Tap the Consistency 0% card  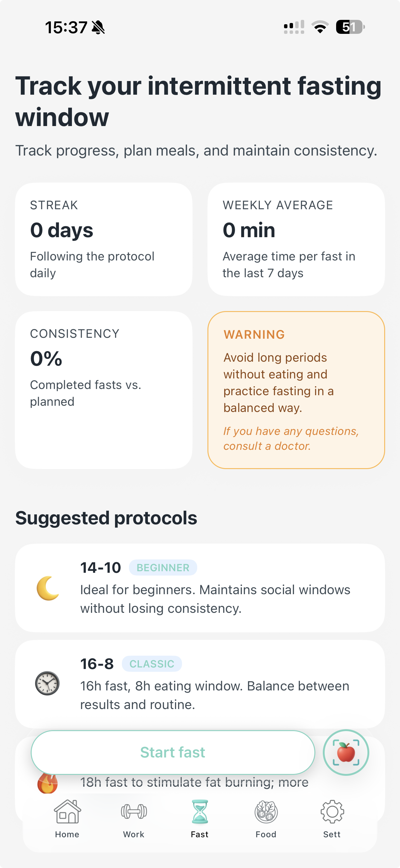pyautogui.click(x=104, y=390)
